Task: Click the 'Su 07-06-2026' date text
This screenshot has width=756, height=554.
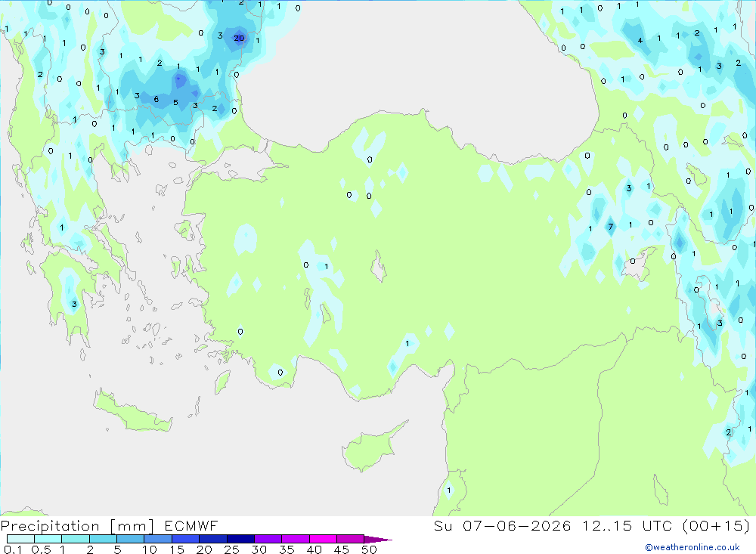Action: click(x=503, y=526)
